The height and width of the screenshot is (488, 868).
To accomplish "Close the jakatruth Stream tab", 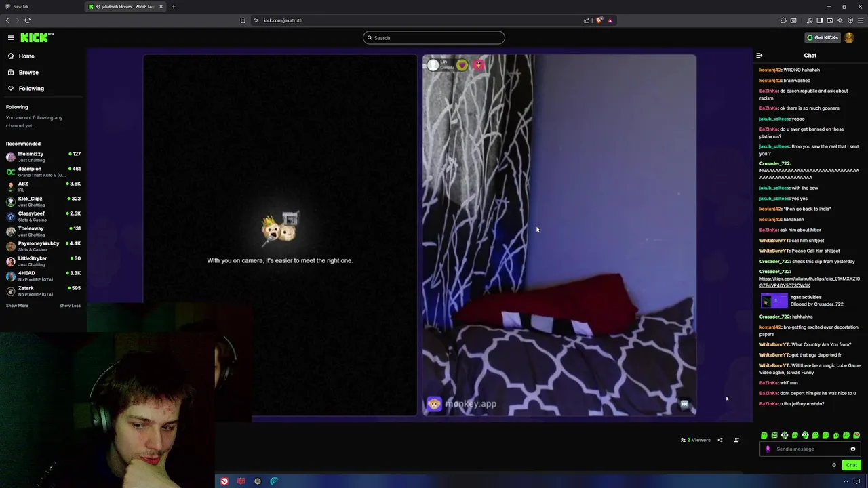I will coord(161,7).
